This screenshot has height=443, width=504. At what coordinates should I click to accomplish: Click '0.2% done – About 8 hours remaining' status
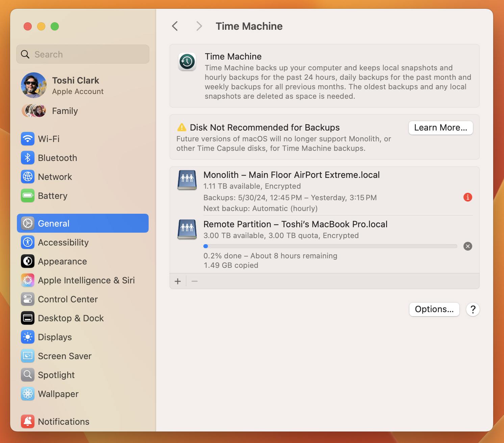point(270,256)
